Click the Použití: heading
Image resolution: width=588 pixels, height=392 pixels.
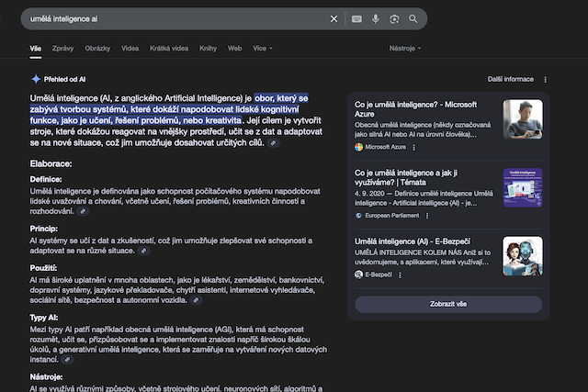coord(43,268)
